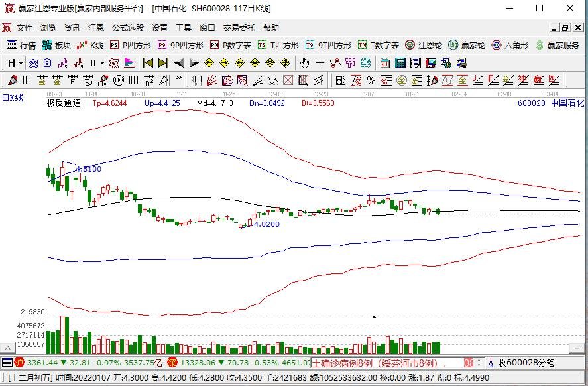Screen dimensions: 588x386
Task: Jump to last bar with skip-forward icon
Action: tap(164, 63)
